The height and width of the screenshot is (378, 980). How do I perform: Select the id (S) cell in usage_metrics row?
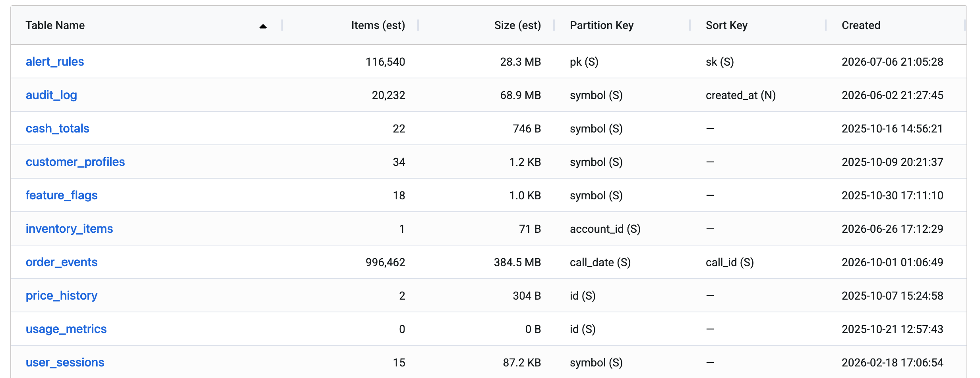point(583,329)
